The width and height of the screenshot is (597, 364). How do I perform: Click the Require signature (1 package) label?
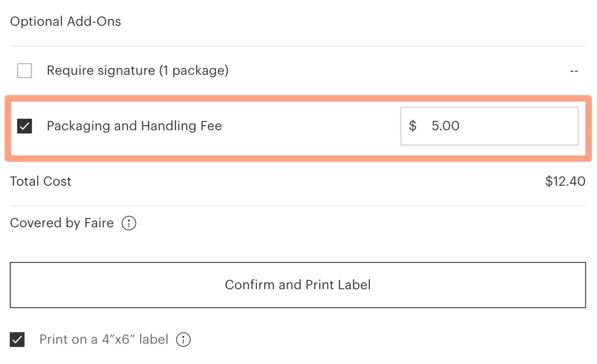coord(137,71)
